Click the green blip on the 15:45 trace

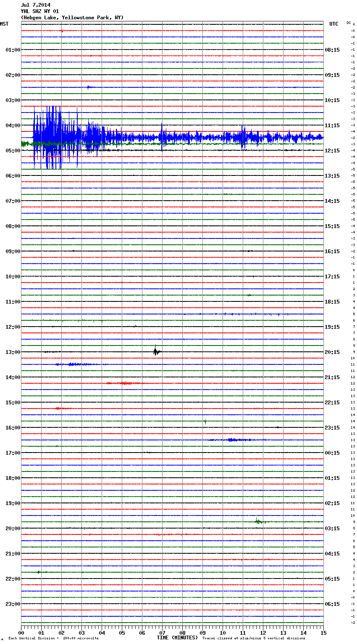(205, 421)
